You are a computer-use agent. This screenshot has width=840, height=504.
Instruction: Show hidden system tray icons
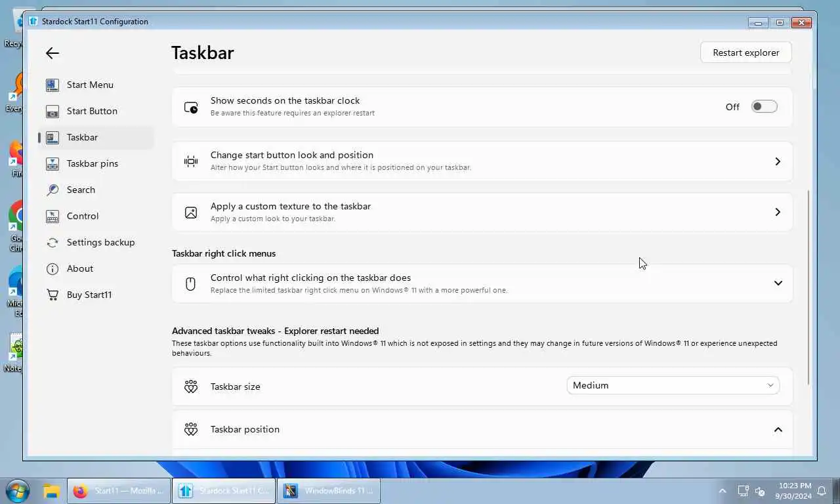point(723,491)
